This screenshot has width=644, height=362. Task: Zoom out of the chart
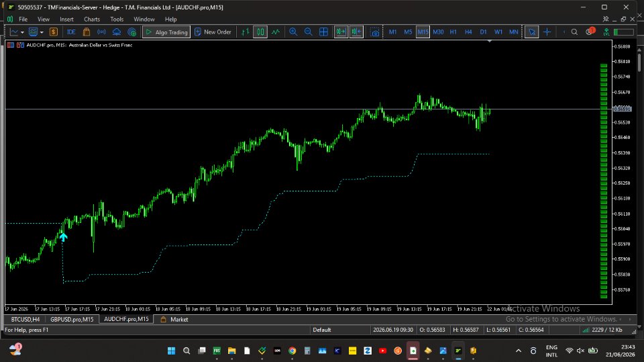[x=309, y=32]
